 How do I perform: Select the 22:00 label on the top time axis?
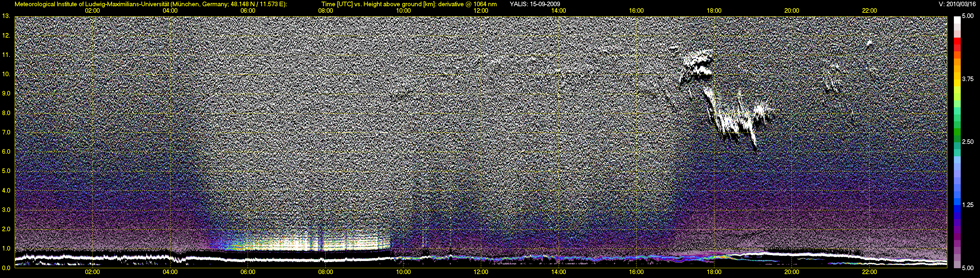(869, 11)
